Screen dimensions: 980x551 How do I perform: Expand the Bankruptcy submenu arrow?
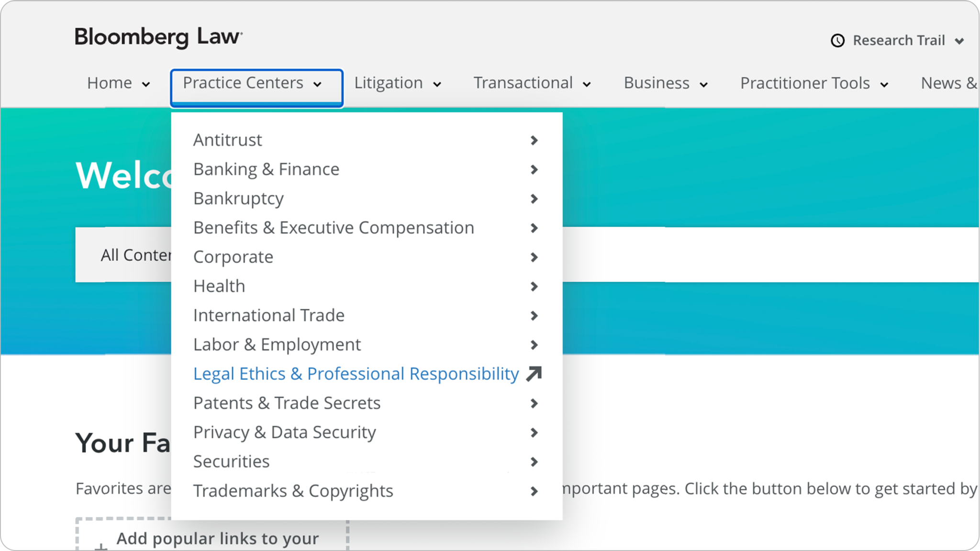pyautogui.click(x=534, y=198)
